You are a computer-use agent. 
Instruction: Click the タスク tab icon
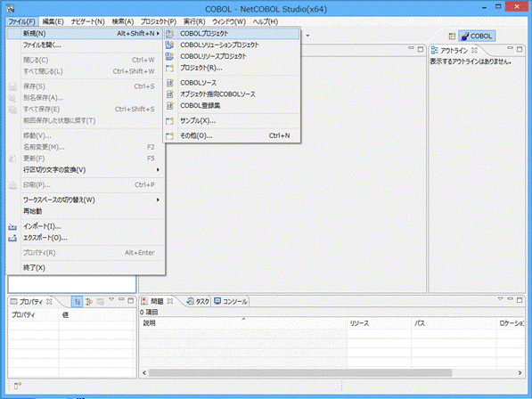point(191,301)
